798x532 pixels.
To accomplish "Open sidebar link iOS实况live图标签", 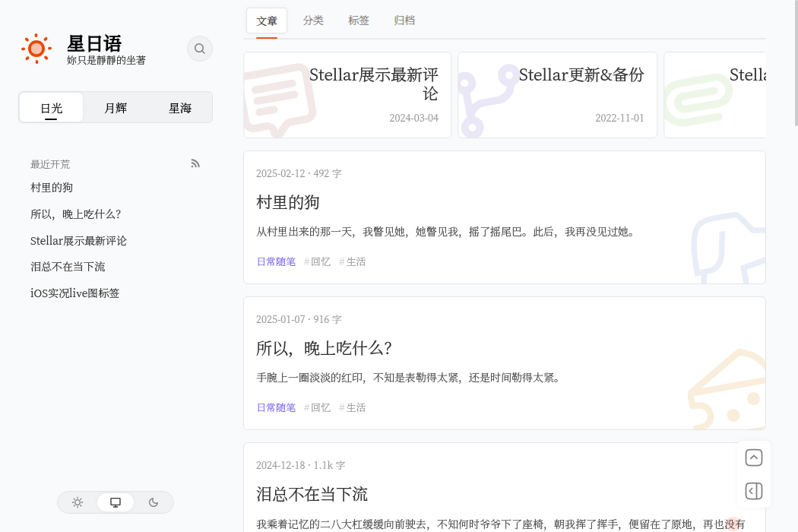I will coord(74,293).
